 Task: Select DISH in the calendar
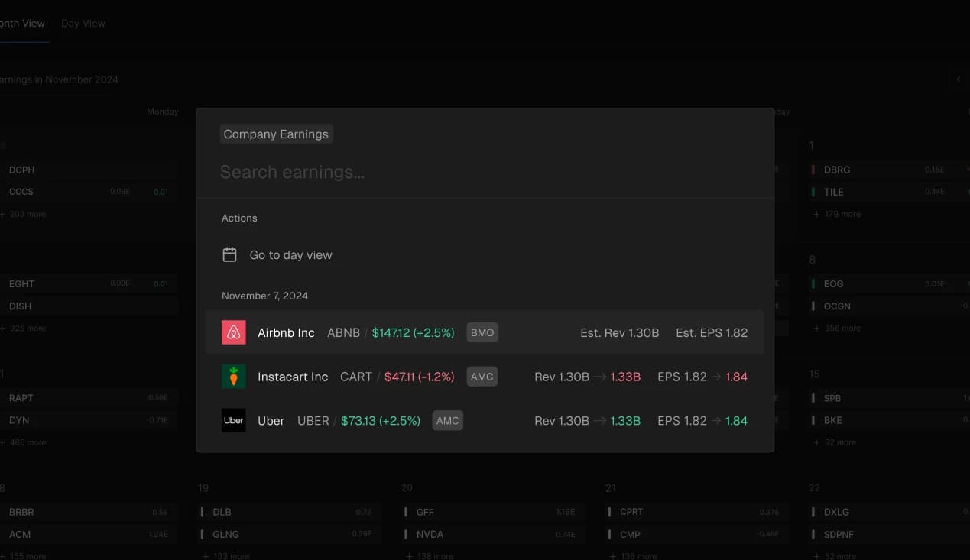click(89, 306)
